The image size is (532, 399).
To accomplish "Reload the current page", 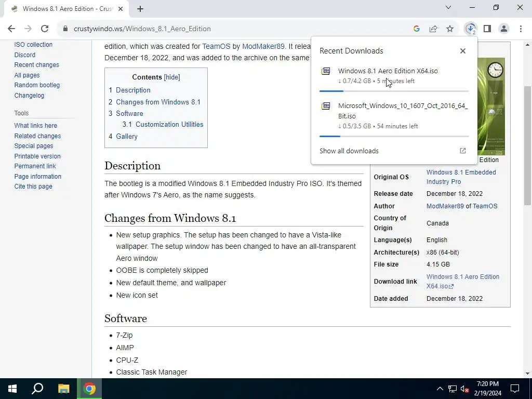I will click(x=45, y=29).
